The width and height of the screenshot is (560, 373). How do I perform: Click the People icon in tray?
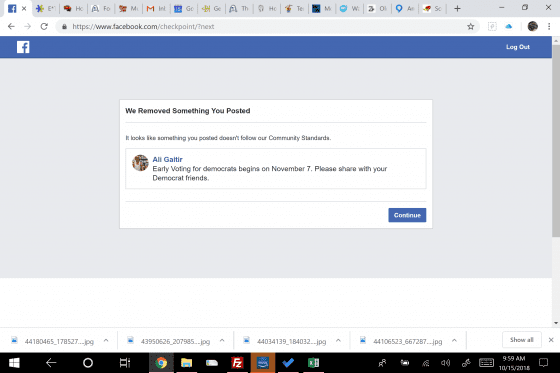click(x=382, y=363)
